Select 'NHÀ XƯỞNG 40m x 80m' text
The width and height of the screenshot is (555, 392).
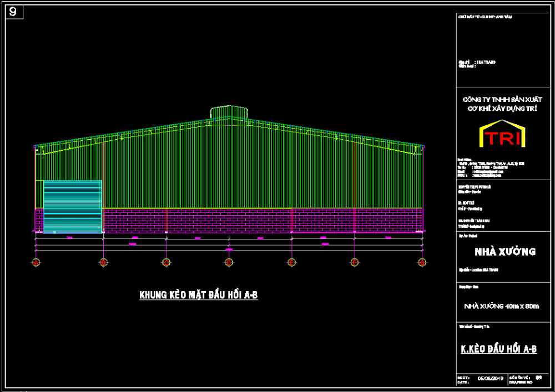click(502, 306)
